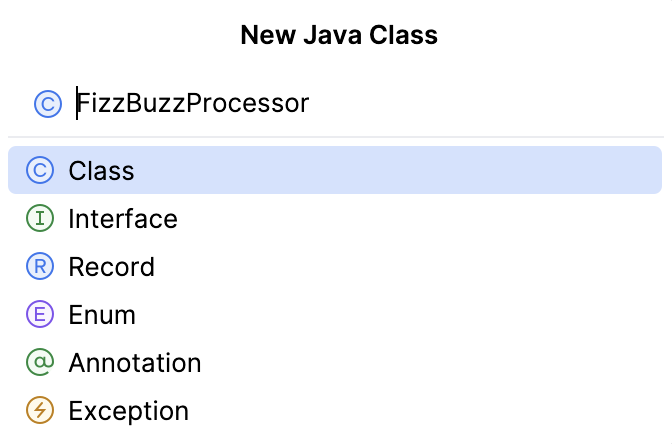Click the orange lightning Exception icon

click(40, 411)
